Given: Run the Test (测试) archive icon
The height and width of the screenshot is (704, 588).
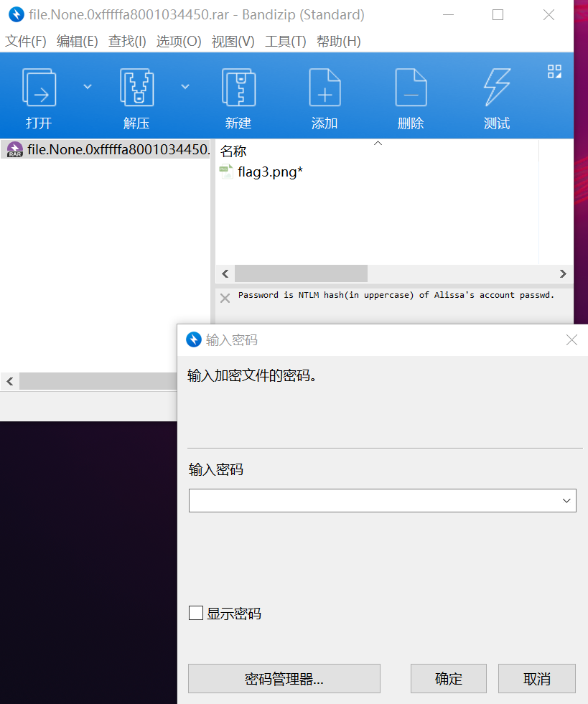Looking at the screenshot, I should click(x=497, y=89).
